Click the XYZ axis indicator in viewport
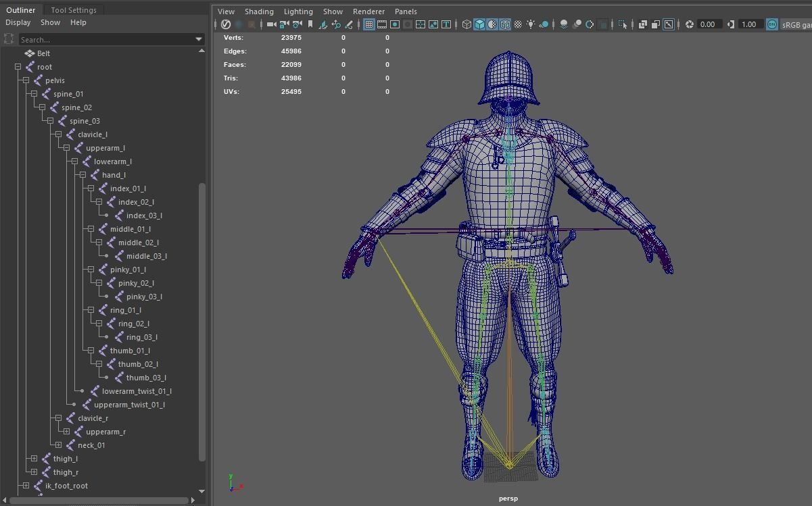Screen dimensions: 812x506 click(x=235, y=482)
